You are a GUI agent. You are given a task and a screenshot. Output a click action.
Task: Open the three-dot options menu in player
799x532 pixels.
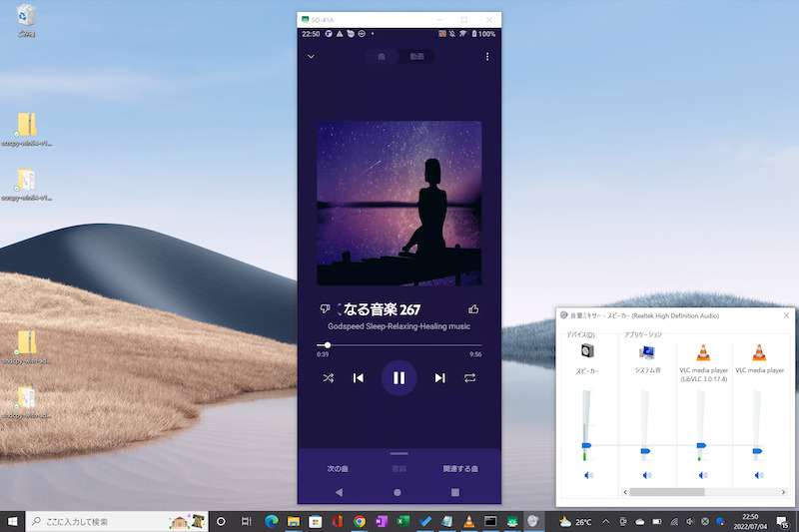[487, 57]
